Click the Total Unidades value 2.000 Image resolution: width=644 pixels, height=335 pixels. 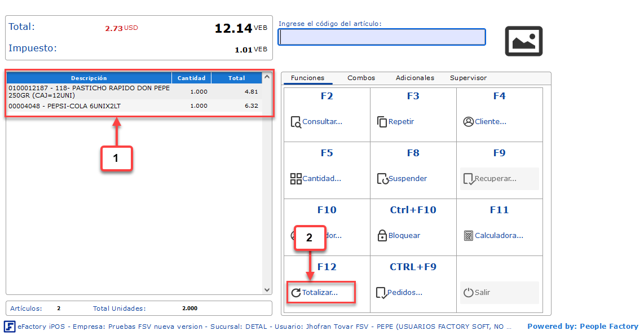pos(189,308)
